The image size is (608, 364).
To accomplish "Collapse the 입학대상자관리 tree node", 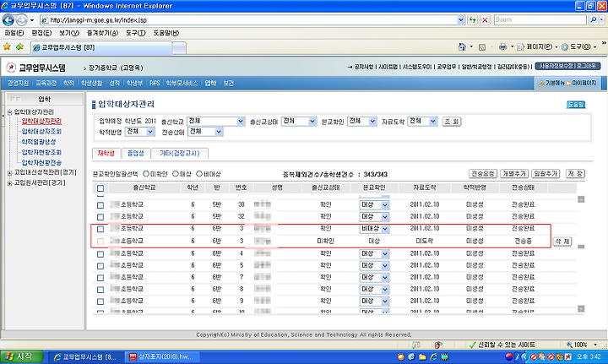I will [9, 112].
